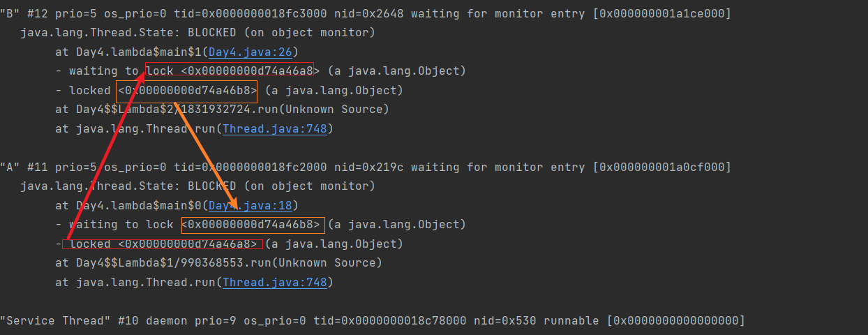Click BLOCKED state text under thread A
This screenshot has width=868, height=335.
(x=211, y=186)
